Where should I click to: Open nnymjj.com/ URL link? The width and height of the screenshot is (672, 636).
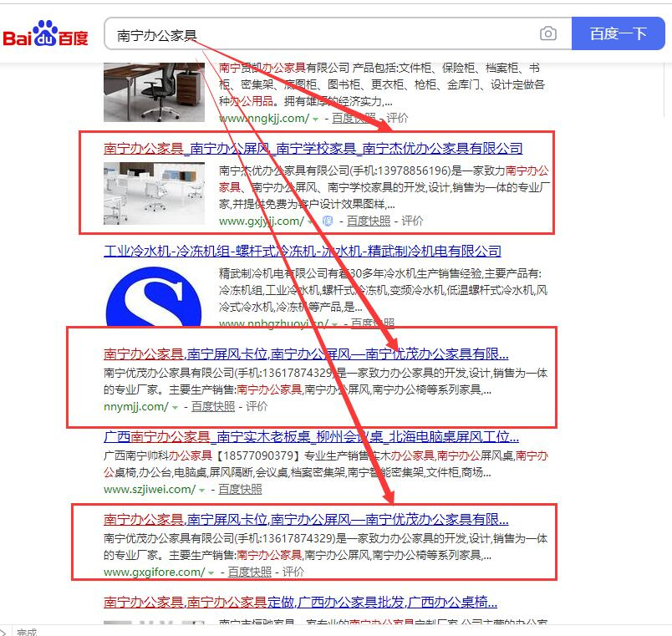136,407
